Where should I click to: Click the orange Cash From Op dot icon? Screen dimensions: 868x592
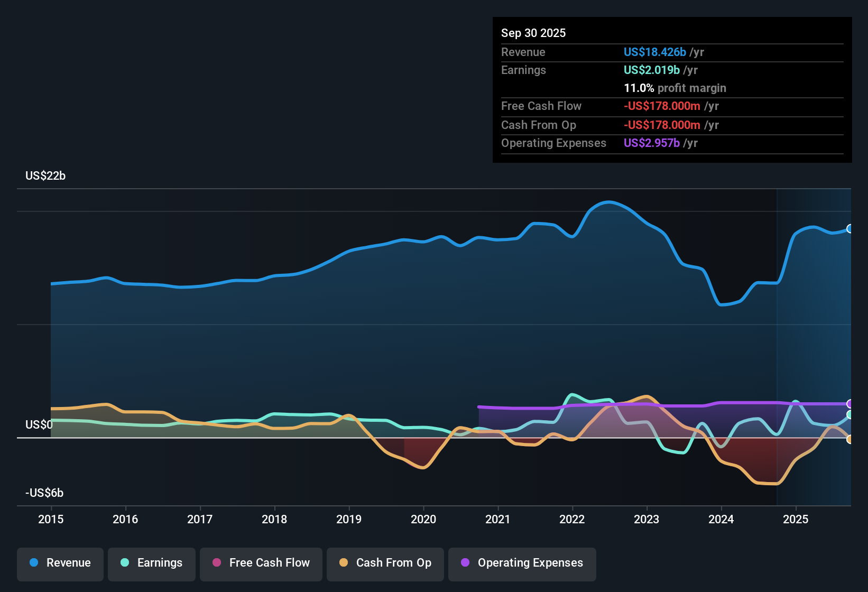click(344, 563)
